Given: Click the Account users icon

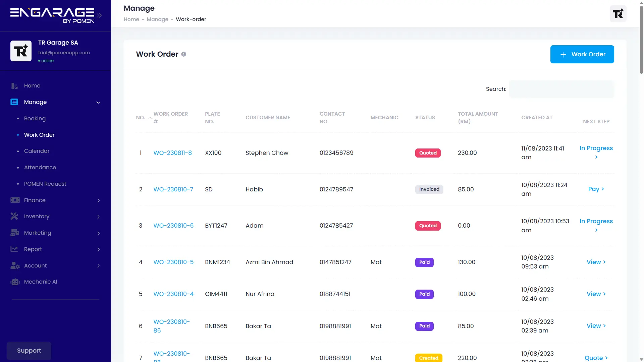Looking at the screenshot, I should [15, 265].
